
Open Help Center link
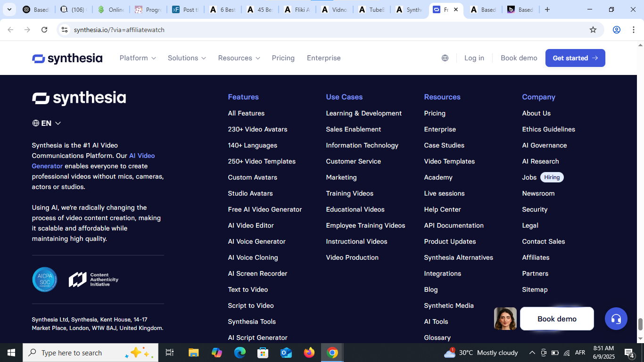pos(442,209)
